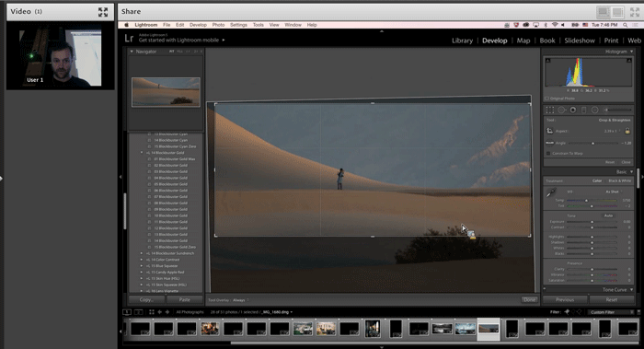Toggle Original Photo checkbox under histogram
The width and height of the screenshot is (644, 349).
pos(546,99)
